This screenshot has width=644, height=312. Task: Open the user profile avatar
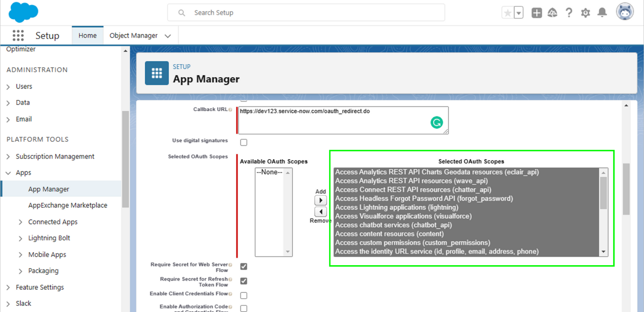pos(625,12)
